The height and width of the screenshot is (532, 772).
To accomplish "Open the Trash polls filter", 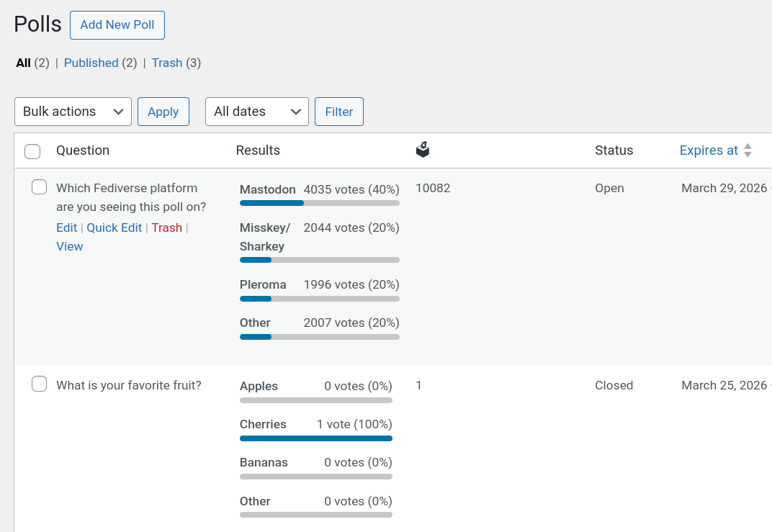I will click(x=167, y=63).
